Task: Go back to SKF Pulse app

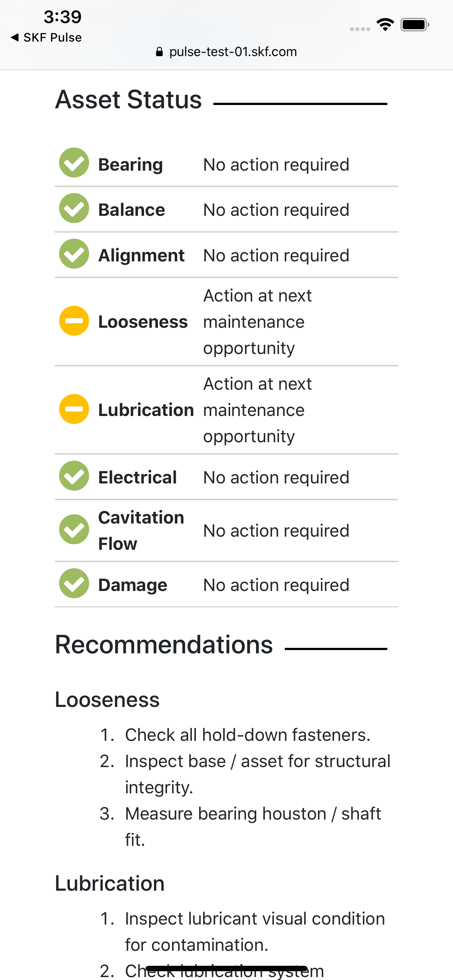Action: point(46,37)
